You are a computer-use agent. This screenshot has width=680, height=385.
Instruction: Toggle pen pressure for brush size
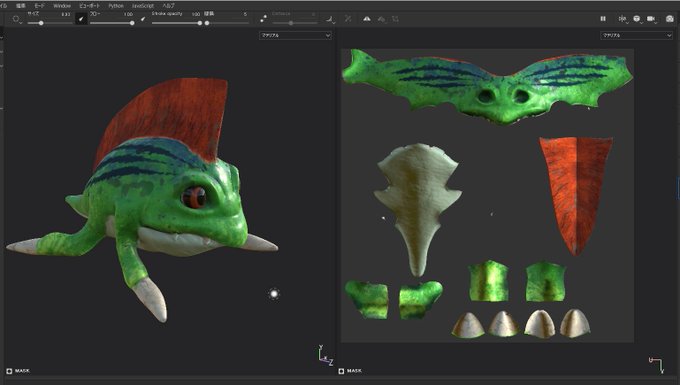[81, 19]
